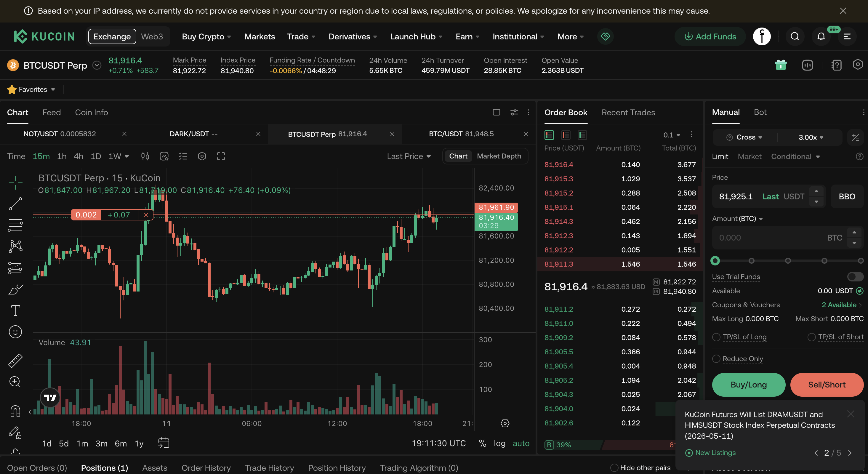Open the Conditional order type dropdown
The width and height of the screenshot is (868, 474).
click(795, 156)
